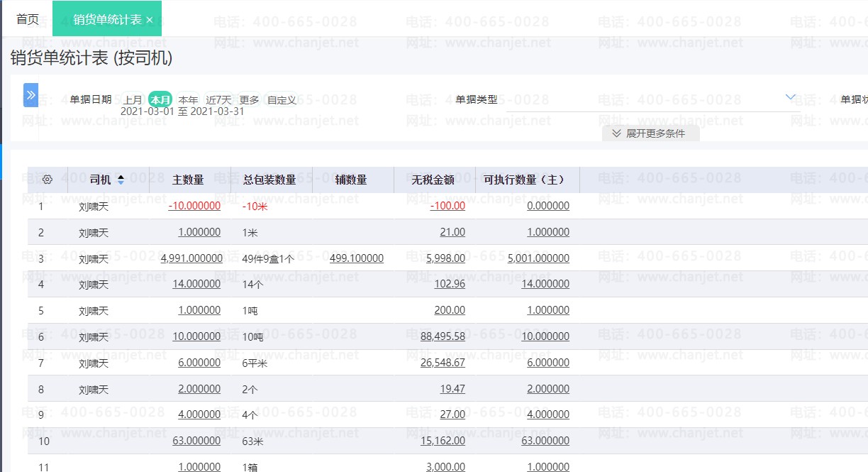Select 自定义 custom date range
Viewport: 868px width, 472px height.
pyautogui.click(x=282, y=99)
